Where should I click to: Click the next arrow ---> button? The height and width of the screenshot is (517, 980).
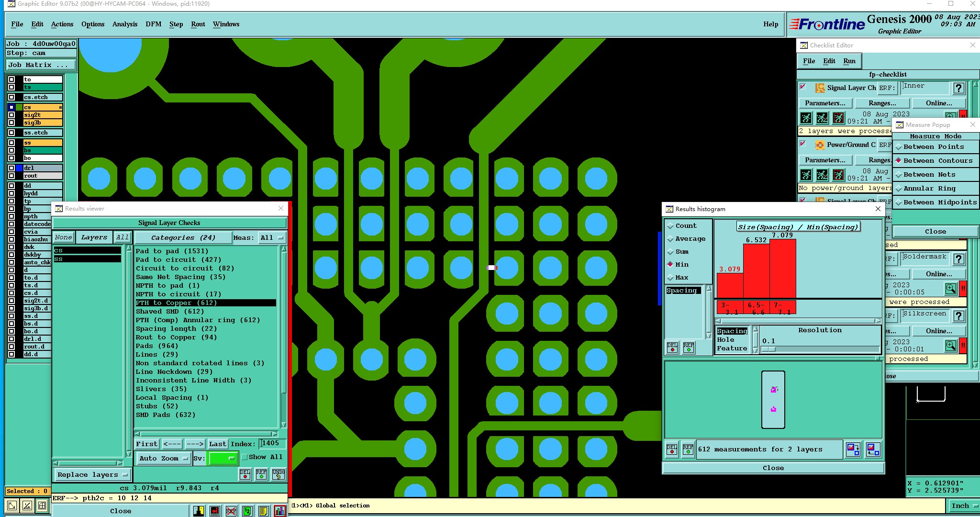coord(195,444)
